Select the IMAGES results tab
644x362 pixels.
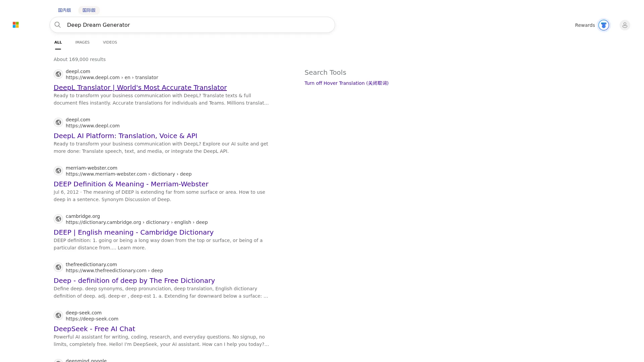[x=82, y=42]
